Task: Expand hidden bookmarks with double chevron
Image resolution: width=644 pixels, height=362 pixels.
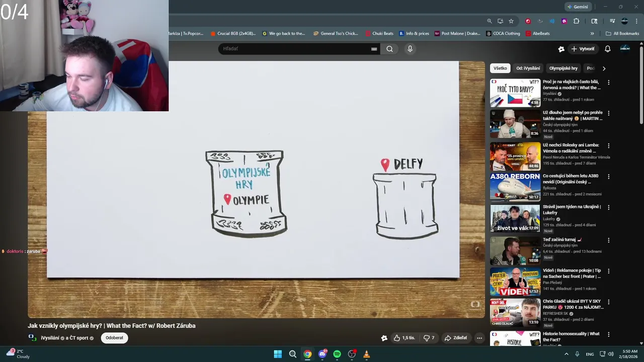Action: coord(592,34)
